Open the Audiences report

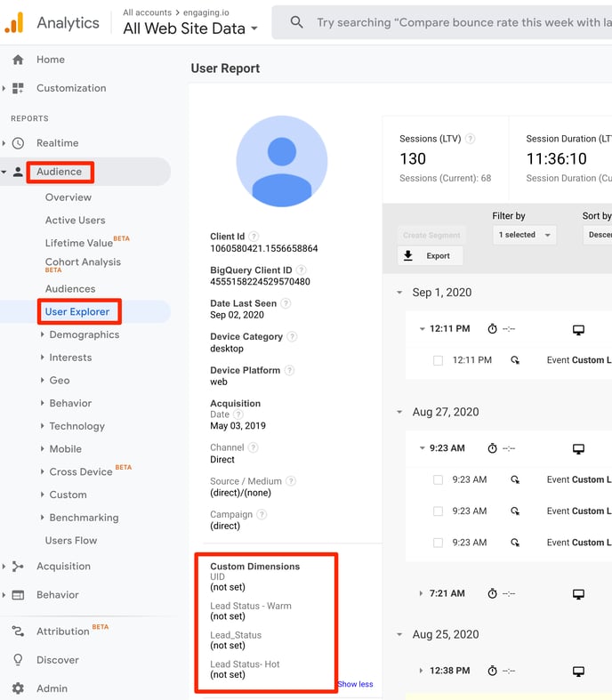click(70, 289)
